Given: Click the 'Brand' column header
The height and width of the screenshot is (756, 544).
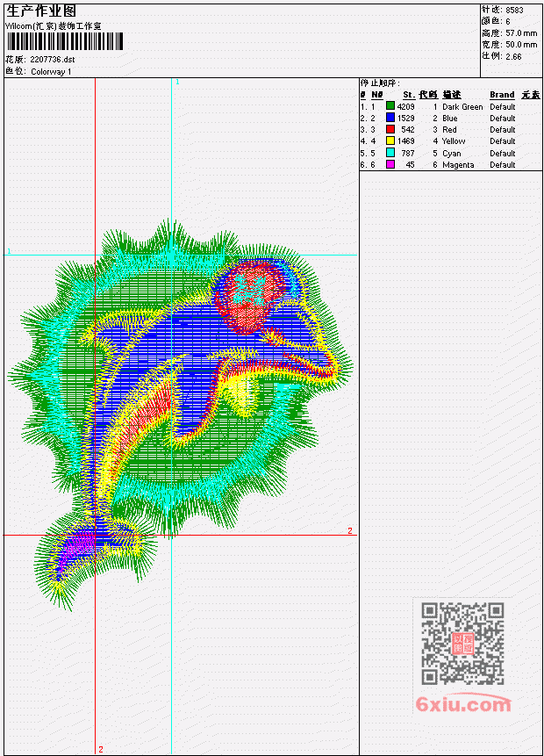Looking at the screenshot, I should tap(502, 95).
